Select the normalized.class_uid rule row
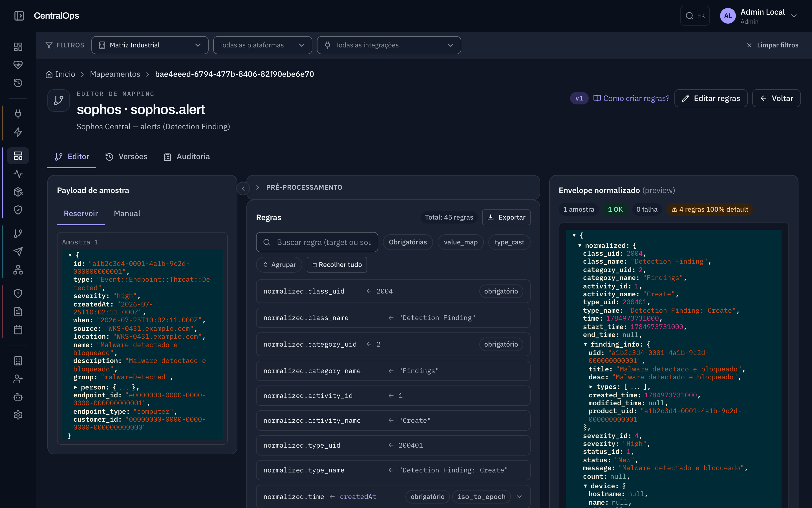Viewport: 812px width, 508px height. pos(393,291)
